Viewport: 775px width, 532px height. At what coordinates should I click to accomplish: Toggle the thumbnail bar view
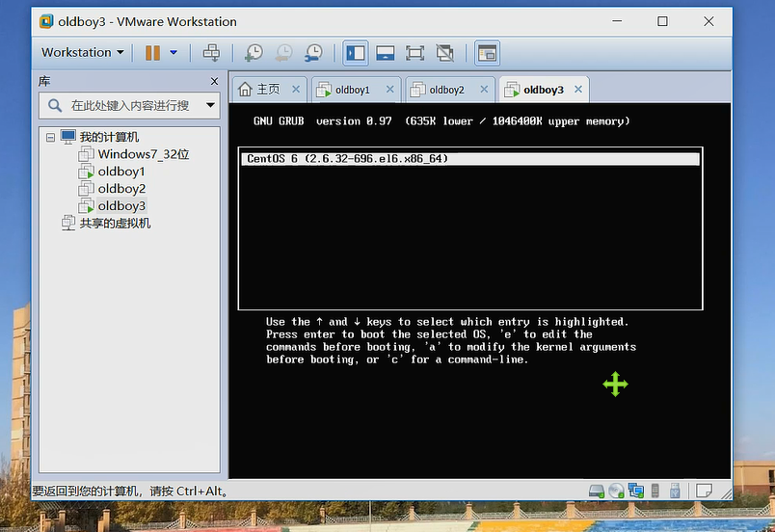tap(385, 53)
